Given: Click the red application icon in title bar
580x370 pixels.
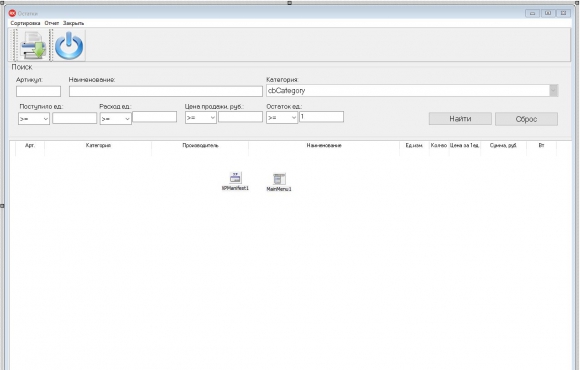Looking at the screenshot, I should 12,13.
